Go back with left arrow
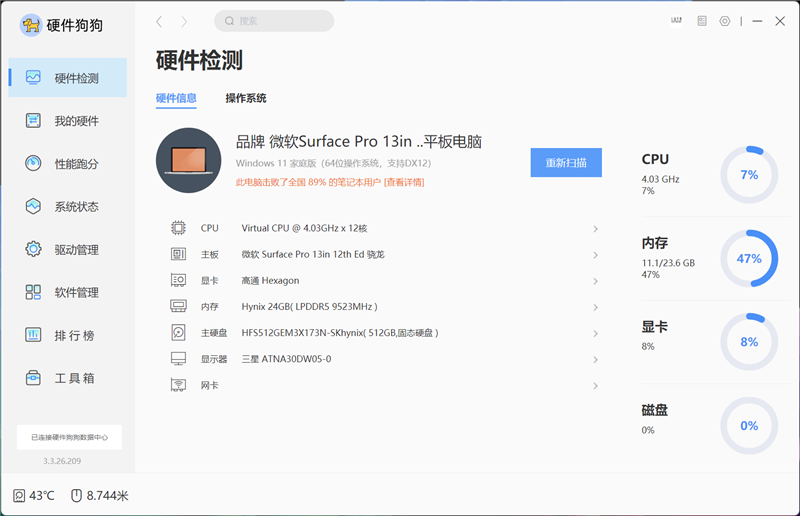 [159, 21]
